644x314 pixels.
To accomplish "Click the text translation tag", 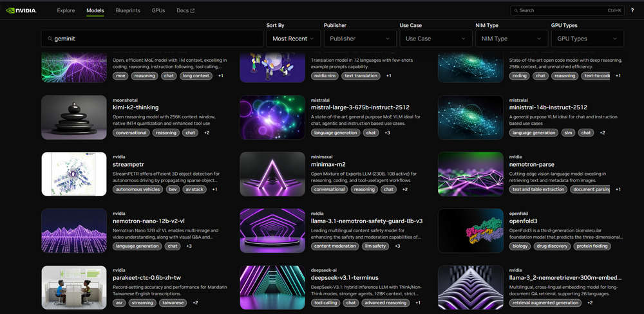I will [x=361, y=76].
